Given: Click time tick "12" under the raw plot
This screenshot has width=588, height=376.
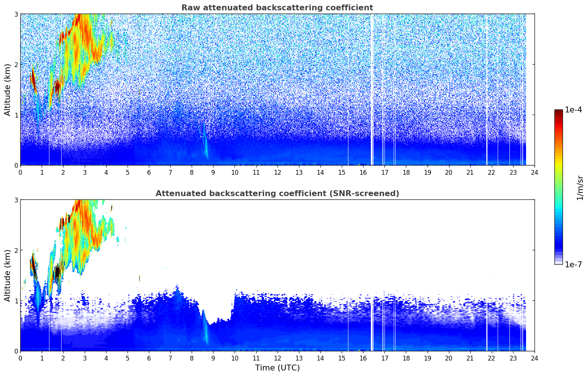Looking at the screenshot, I should [277, 172].
